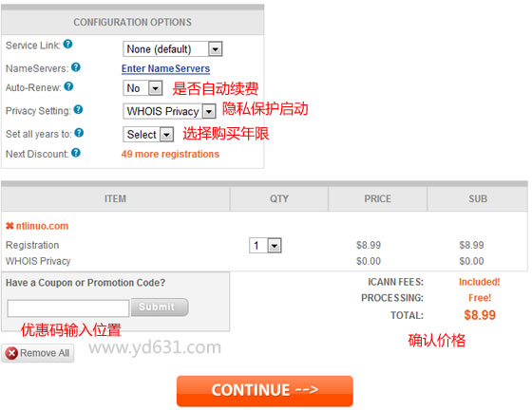532x410 pixels.
Task: Click Enter NameServers link
Action: 165,68
